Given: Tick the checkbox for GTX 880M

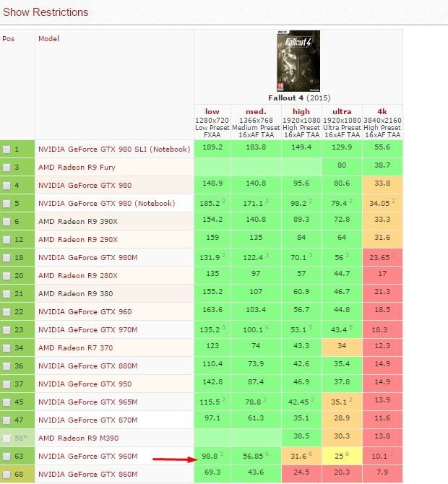Looking at the screenshot, I should (x=7, y=366).
